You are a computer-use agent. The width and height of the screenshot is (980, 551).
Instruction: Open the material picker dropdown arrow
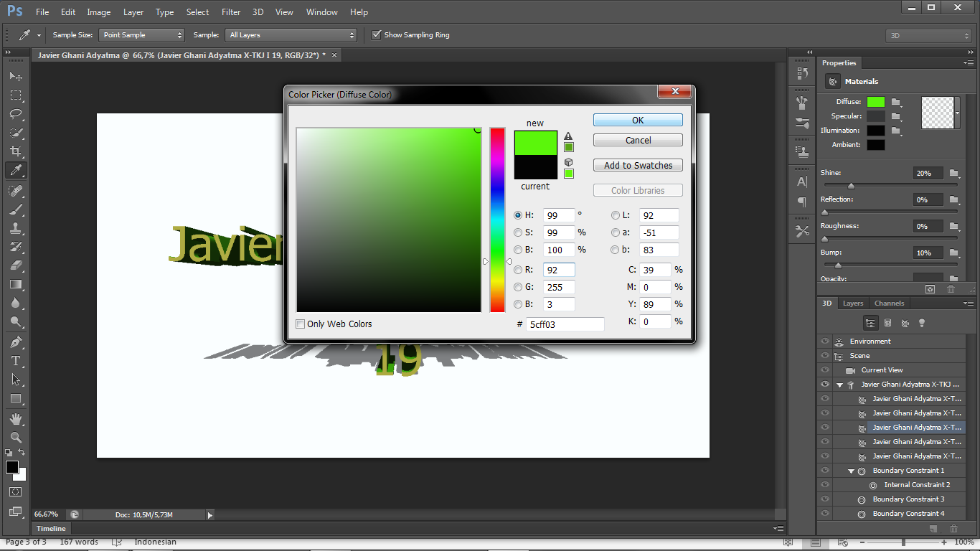pos(957,113)
